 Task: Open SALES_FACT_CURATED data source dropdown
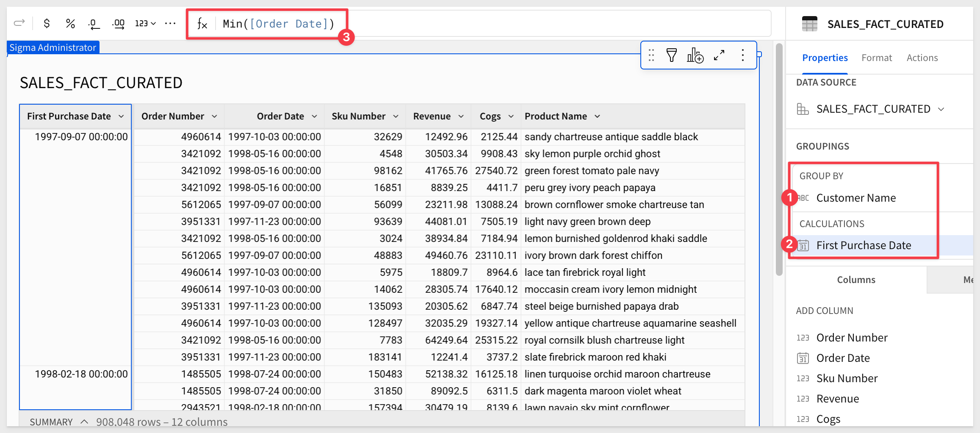941,109
